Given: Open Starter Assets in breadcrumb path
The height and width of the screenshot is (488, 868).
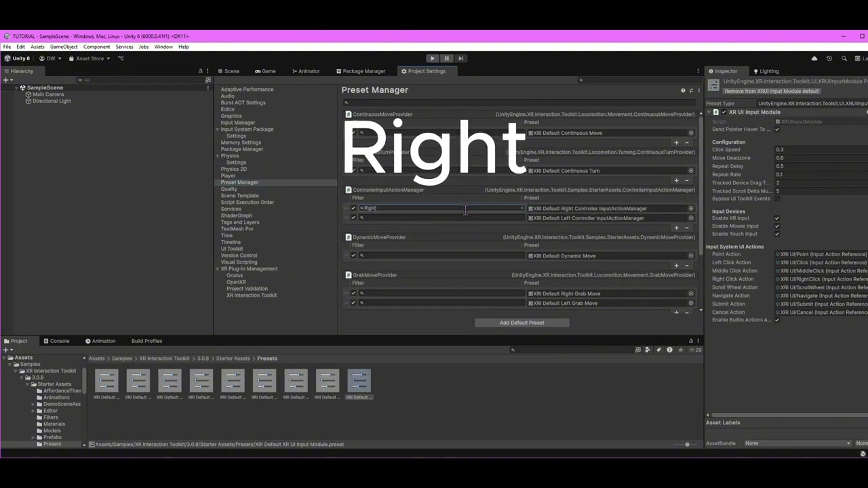Looking at the screenshot, I should click(x=233, y=359).
